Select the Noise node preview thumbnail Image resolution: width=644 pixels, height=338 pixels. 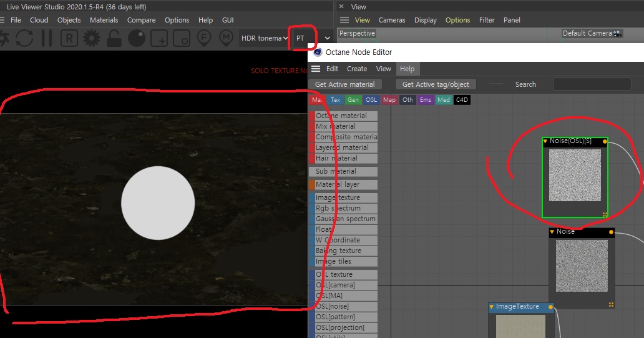tap(582, 266)
